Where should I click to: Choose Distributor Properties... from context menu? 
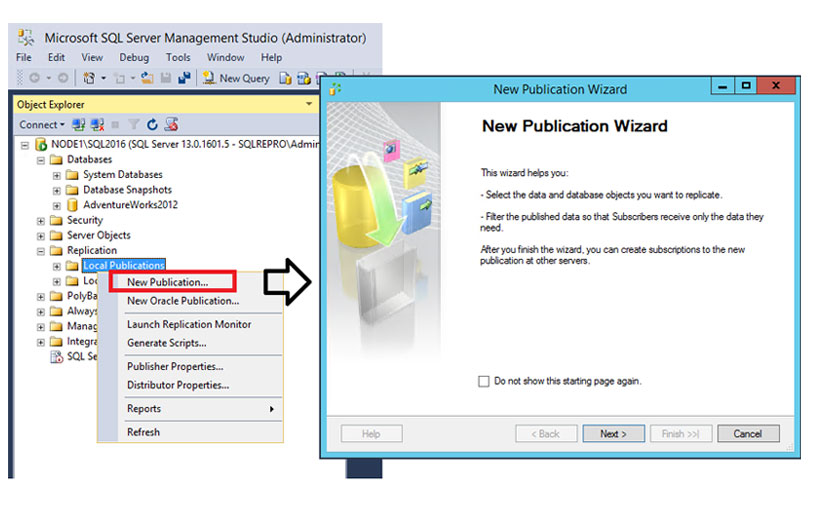[x=178, y=385]
